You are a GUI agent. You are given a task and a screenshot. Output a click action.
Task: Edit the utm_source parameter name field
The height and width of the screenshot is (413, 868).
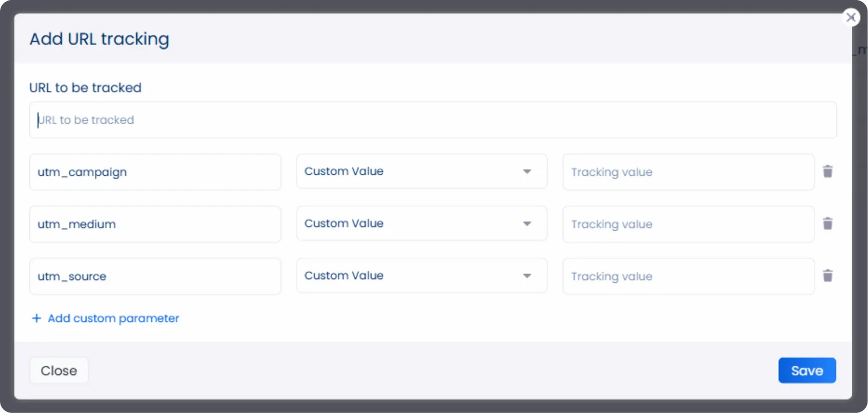(x=155, y=276)
